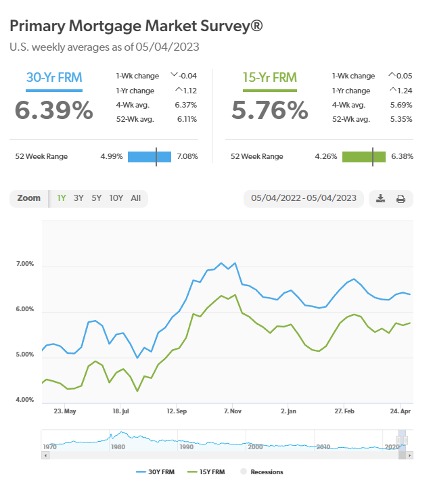Screen dimensions: 433x504
Task: Click the 30-Yr FRM heading
Action: point(54,77)
